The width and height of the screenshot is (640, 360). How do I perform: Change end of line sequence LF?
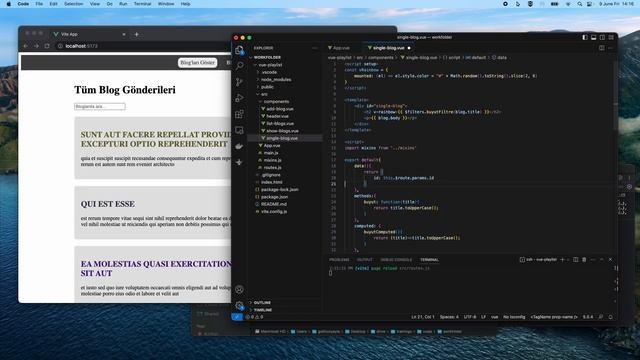(483, 317)
